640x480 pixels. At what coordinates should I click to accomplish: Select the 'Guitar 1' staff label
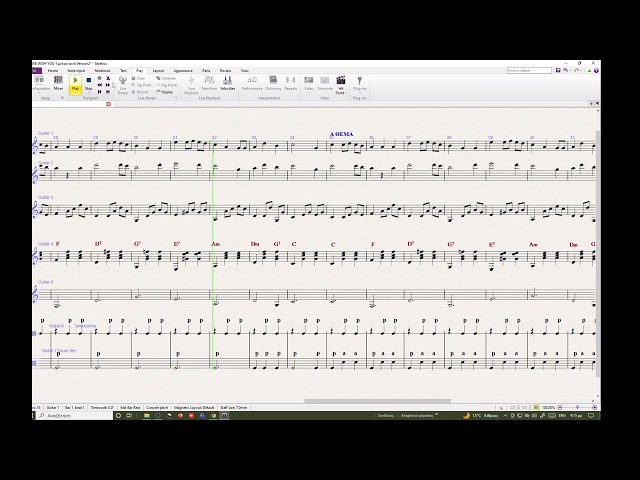click(x=46, y=133)
